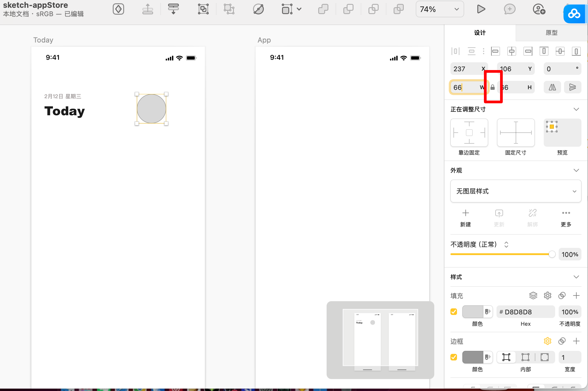The image size is (588, 391).
Task: Click blend mode icon in 边框 header
Action: click(562, 341)
